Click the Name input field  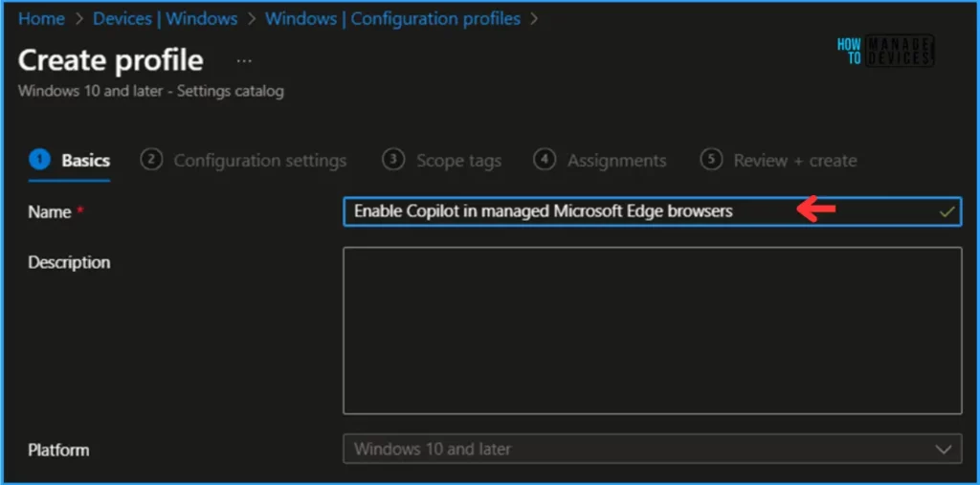[x=652, y=211]
